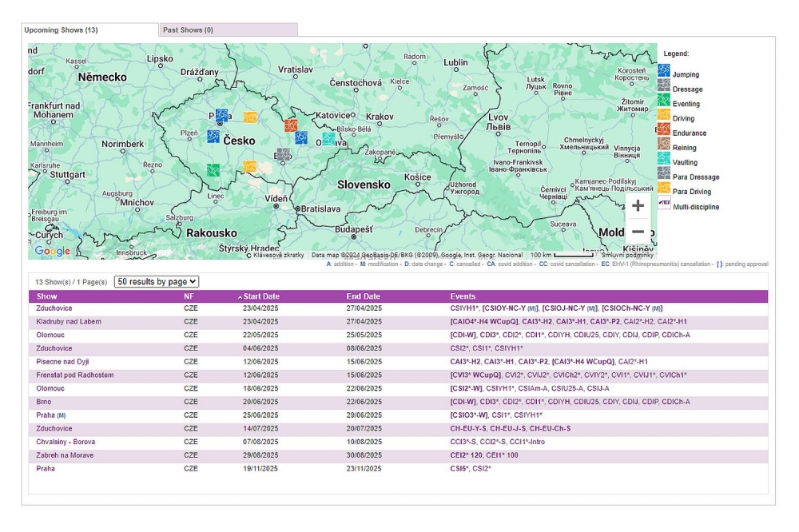Open Chvalsiny - Borova show

point(66,442)
